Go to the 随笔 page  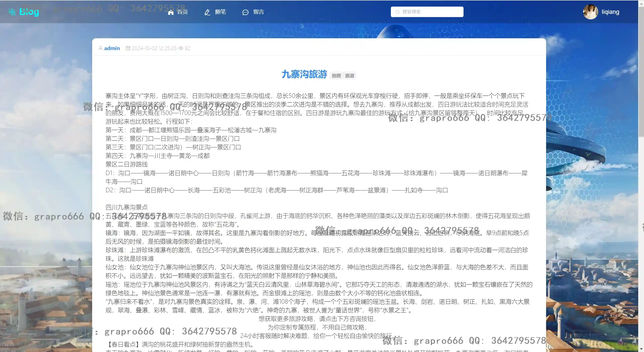point(220,12)
